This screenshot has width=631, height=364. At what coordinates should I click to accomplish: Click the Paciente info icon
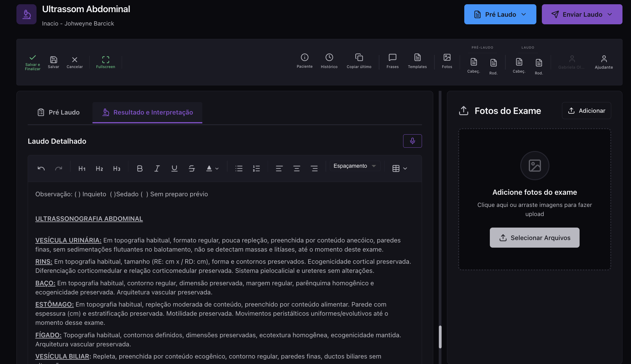click(305, 61)
